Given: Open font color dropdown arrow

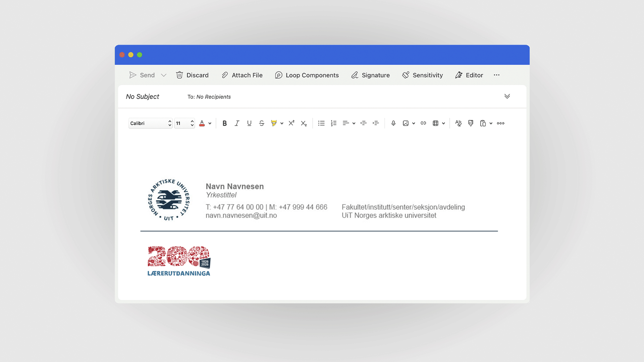Looking at the screenshot, I should pyautogui.click(x=210, y=123).
